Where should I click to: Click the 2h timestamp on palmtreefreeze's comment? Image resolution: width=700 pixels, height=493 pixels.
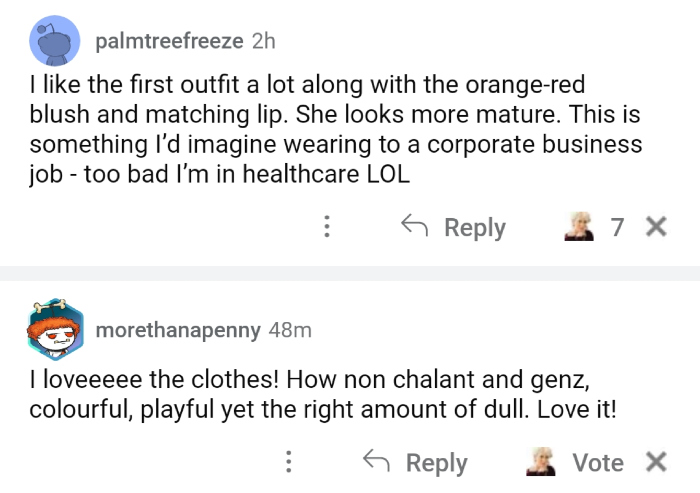[263, 41]
